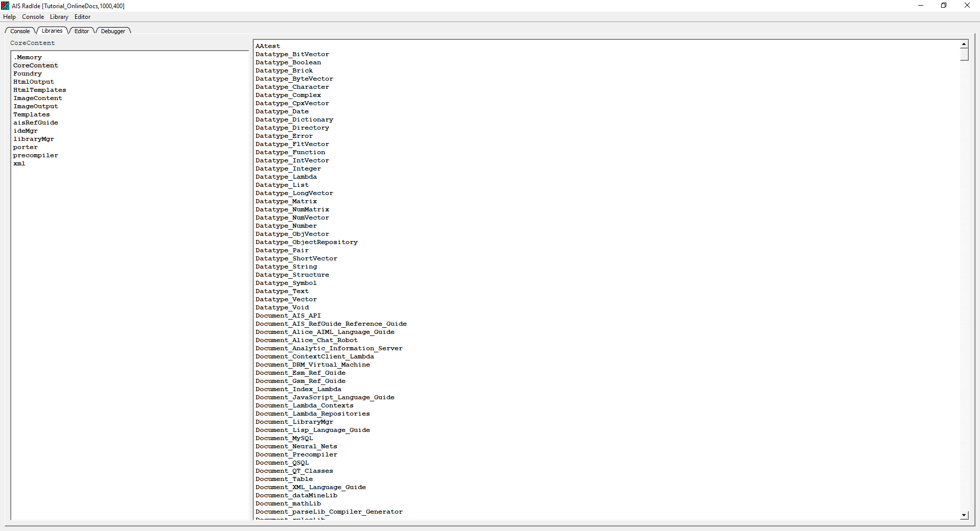Select Datatype_Dictionary entry
The height and width of the screenshot is (531, 980).
pyautogui.click(x=295, y=119)
